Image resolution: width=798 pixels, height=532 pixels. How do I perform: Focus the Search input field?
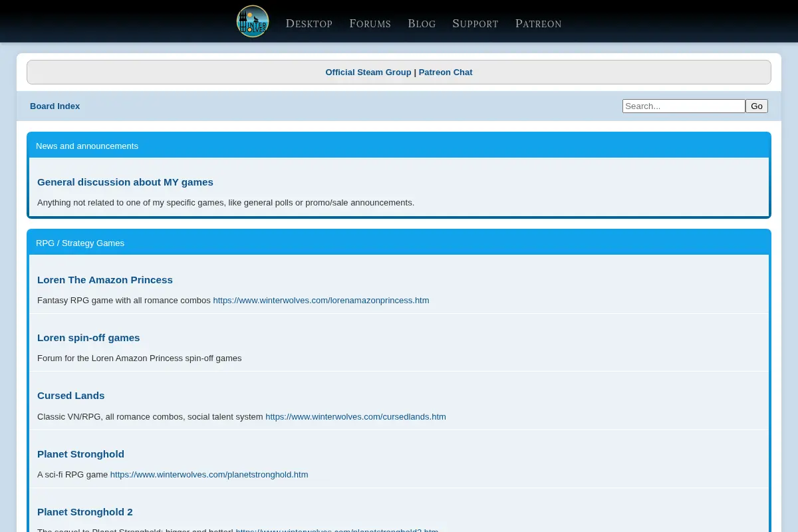pos(684,106)
